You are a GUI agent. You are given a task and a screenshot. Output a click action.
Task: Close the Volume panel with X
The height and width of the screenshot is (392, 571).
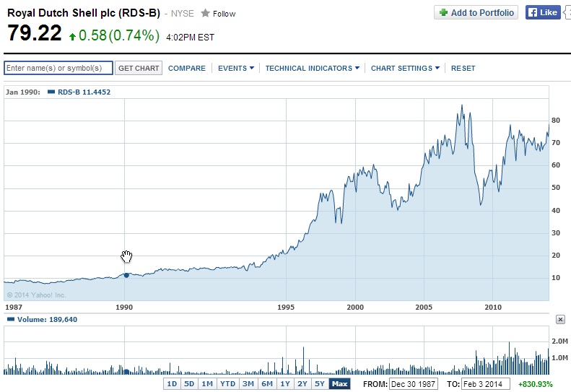pos(560,320)
